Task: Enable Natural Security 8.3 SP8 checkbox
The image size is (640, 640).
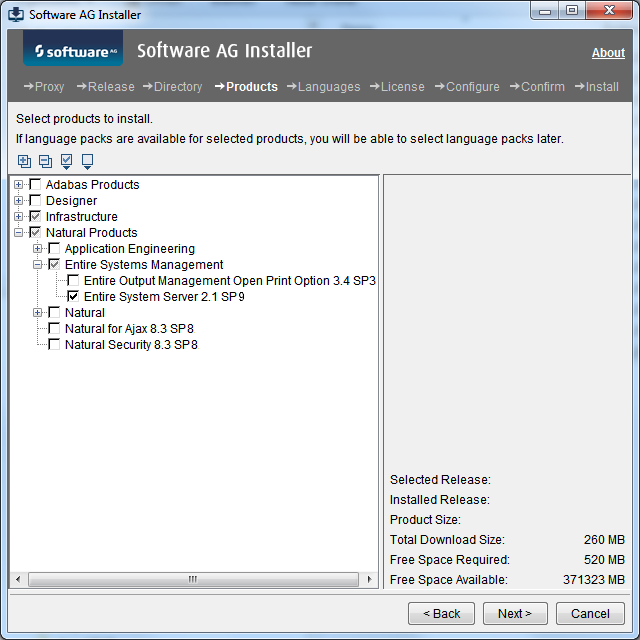Action: point(54,345)
